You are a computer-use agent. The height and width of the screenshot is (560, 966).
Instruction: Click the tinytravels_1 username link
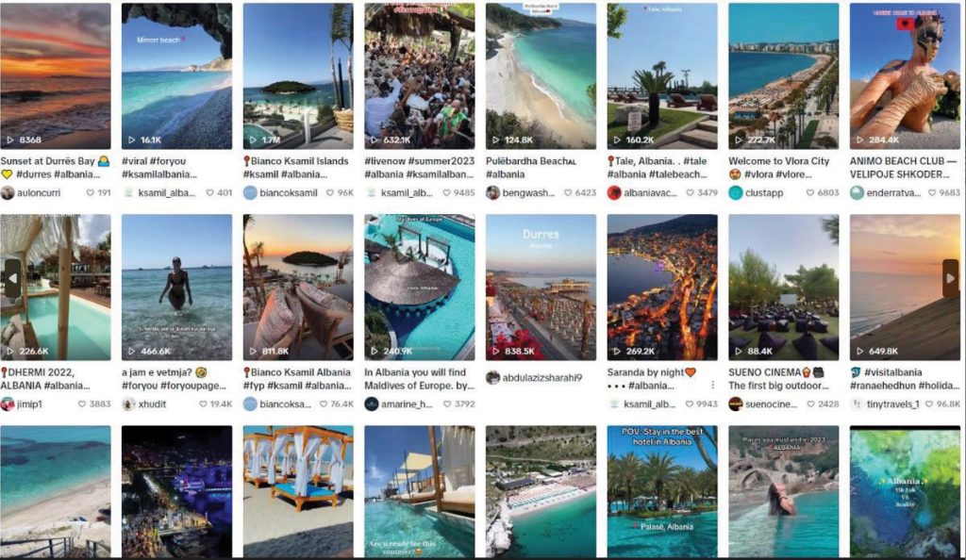(x=892, y=404)
